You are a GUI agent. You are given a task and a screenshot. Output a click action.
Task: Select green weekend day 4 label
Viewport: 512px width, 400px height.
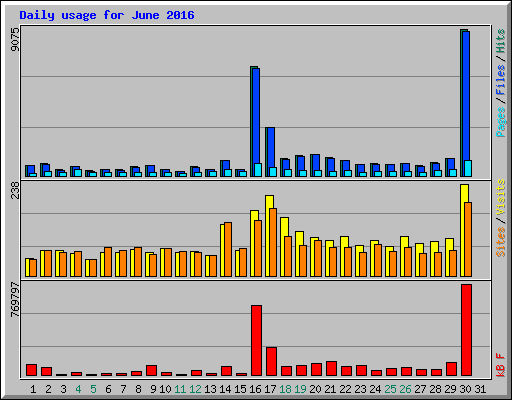click(78, 389)
